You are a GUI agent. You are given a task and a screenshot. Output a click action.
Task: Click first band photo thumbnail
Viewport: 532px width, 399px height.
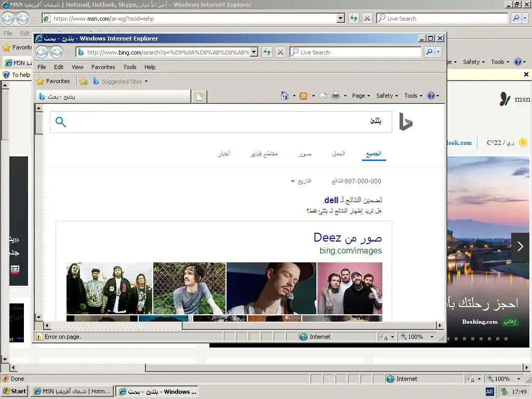click(x=110, y=288)
